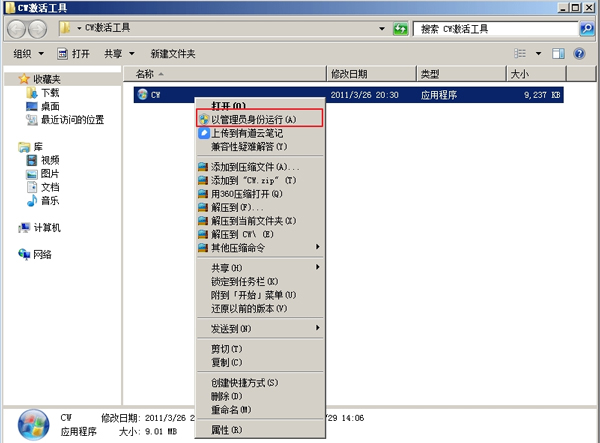
Task: Click the 打开 toolbar button
Action: click(73, 54)
